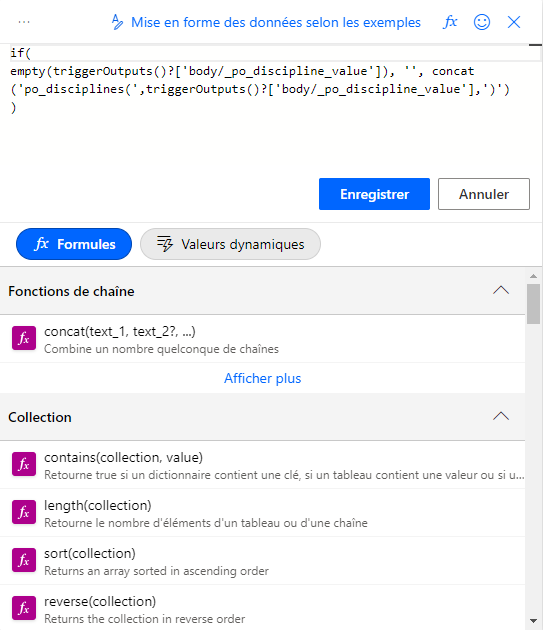Click the concat function fx icon
The height and width of the screenshot is (630, 543).
(24, 338)
